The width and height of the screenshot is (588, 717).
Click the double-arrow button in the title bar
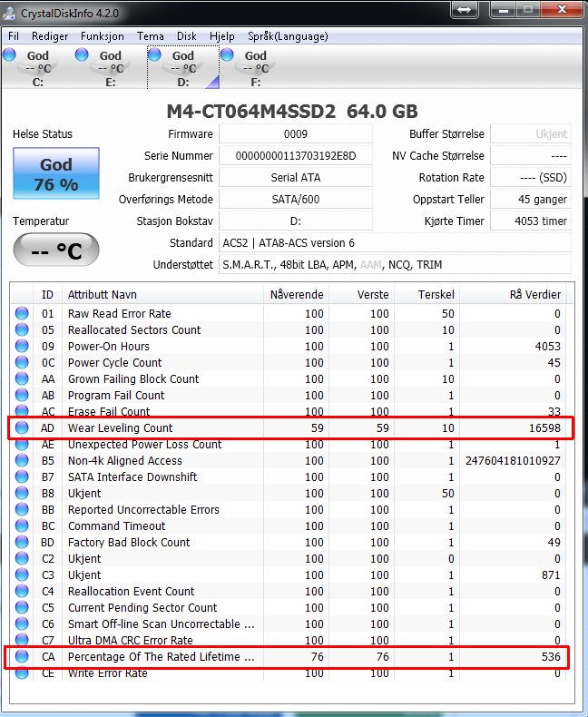464,10
